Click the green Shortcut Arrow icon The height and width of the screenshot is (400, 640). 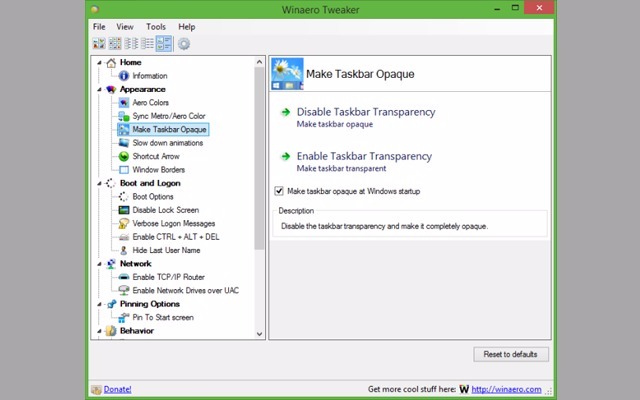click(124, 157)
